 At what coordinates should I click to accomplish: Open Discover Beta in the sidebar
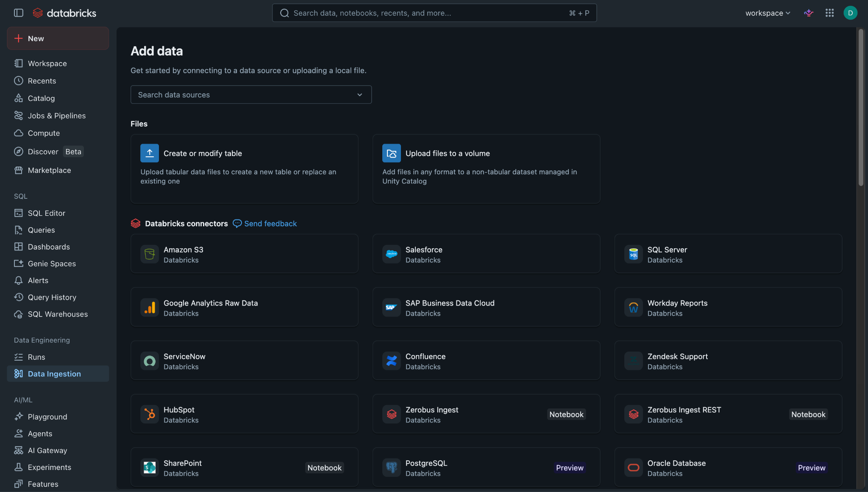[58, 152]
